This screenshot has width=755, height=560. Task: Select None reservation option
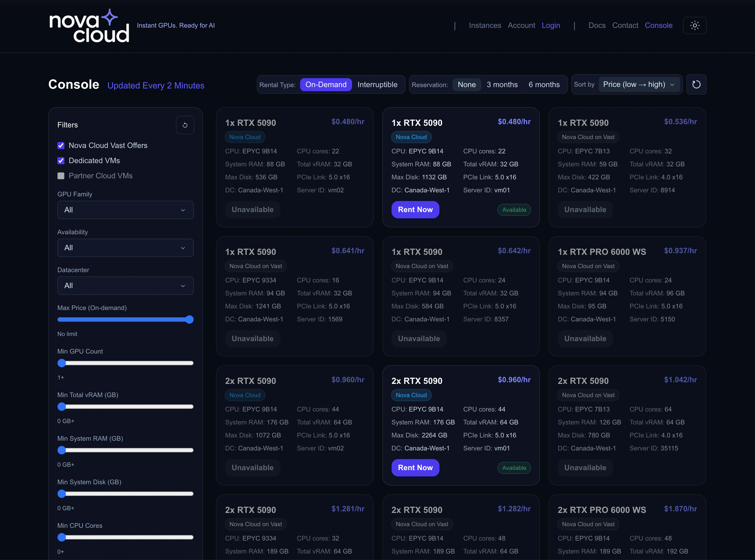(x=467, y=84)
